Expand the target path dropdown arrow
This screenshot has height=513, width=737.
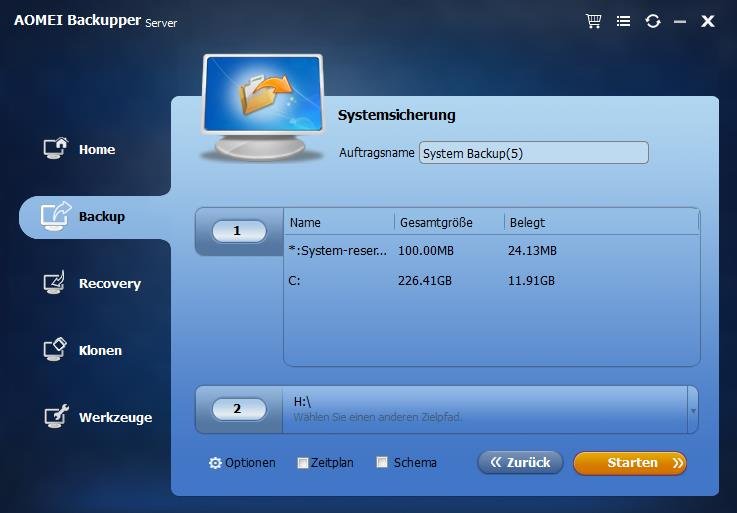[693, 410]
